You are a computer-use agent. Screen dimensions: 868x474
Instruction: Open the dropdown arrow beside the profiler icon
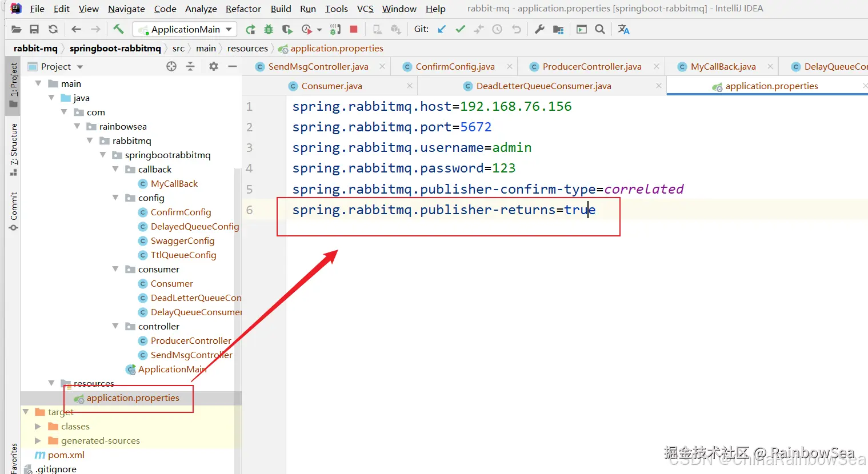(319, 30)
